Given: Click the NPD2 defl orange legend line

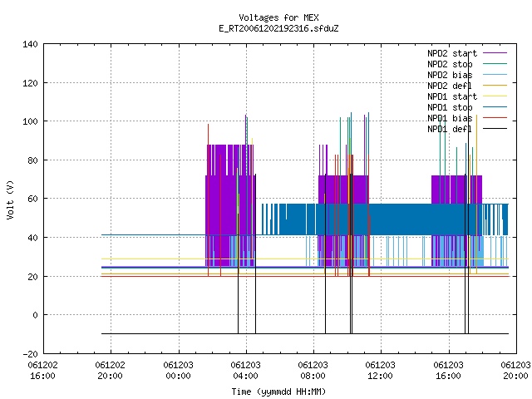Looking at the screenshot, I should point(495,86).
